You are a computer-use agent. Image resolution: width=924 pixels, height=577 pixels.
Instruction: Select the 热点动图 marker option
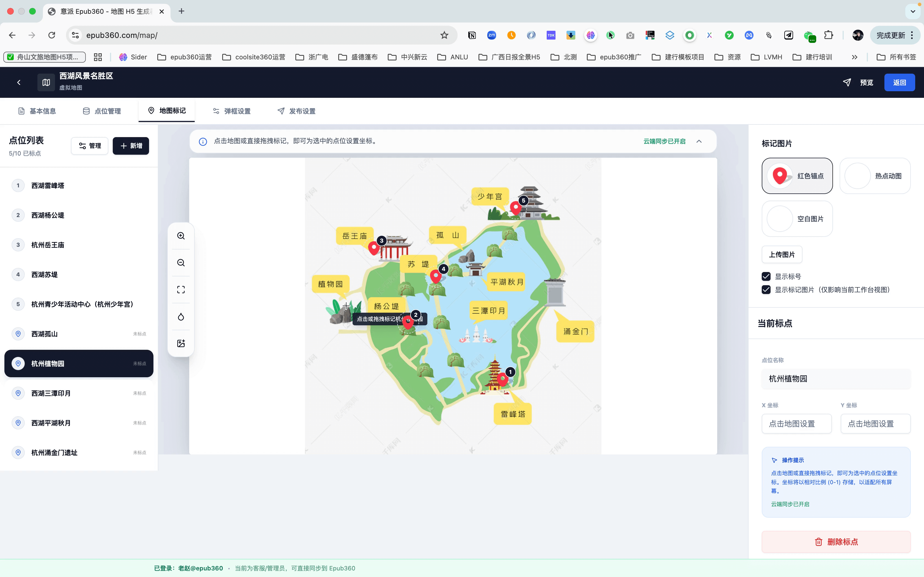pyautogui.click(x=875, y=176)
